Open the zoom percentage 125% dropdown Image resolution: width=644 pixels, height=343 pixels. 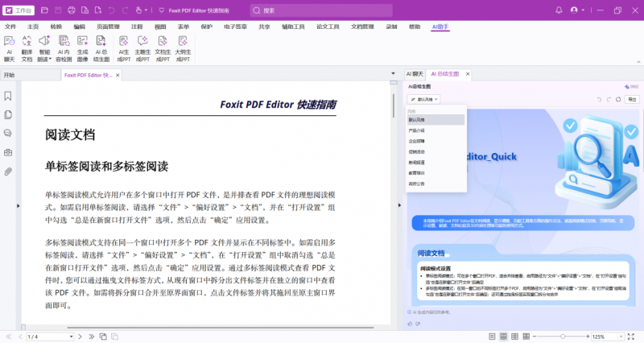(620, 336)
